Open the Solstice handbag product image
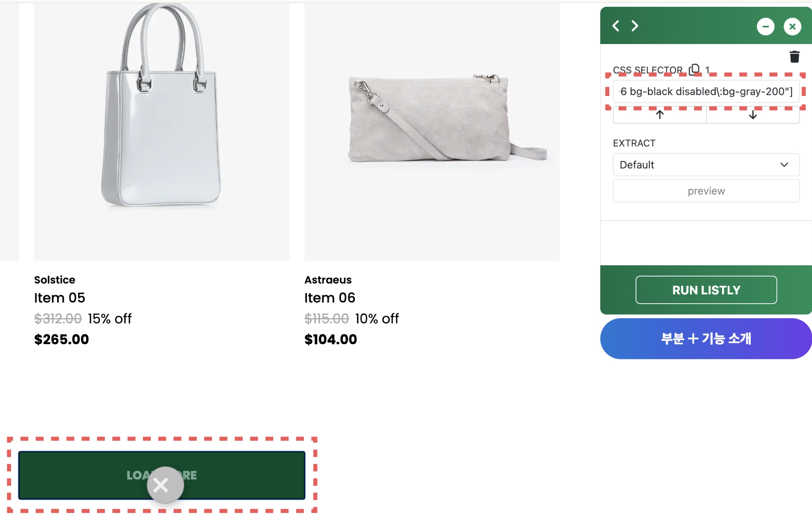 (162, 132)
